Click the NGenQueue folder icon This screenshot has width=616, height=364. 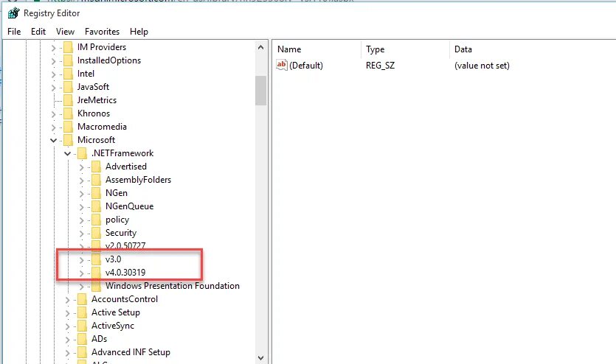[97, 206]
